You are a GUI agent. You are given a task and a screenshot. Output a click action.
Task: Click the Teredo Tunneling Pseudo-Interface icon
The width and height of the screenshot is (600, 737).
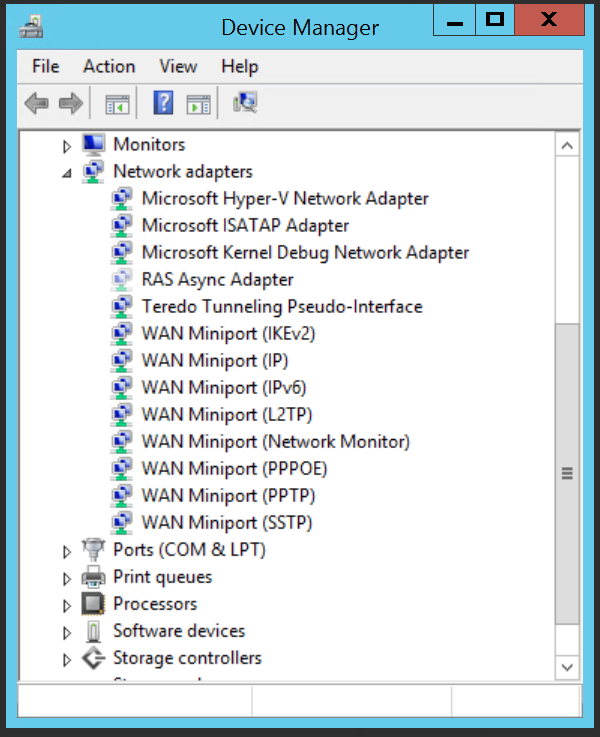[122, 307]
